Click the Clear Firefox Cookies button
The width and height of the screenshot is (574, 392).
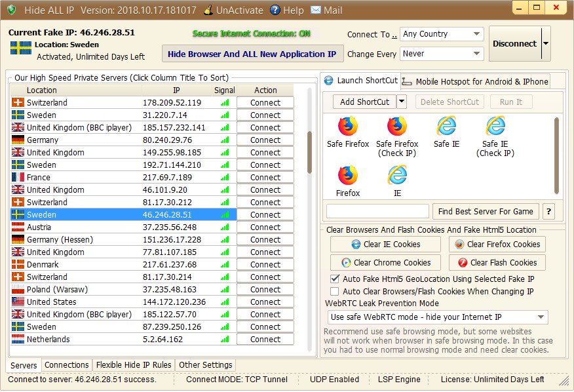tap(497, 245)
